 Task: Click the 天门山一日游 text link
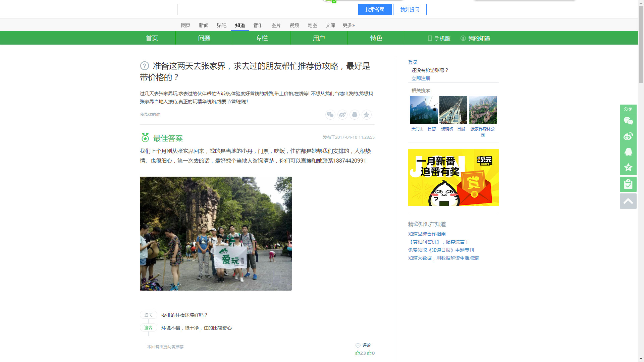[424, 129]
